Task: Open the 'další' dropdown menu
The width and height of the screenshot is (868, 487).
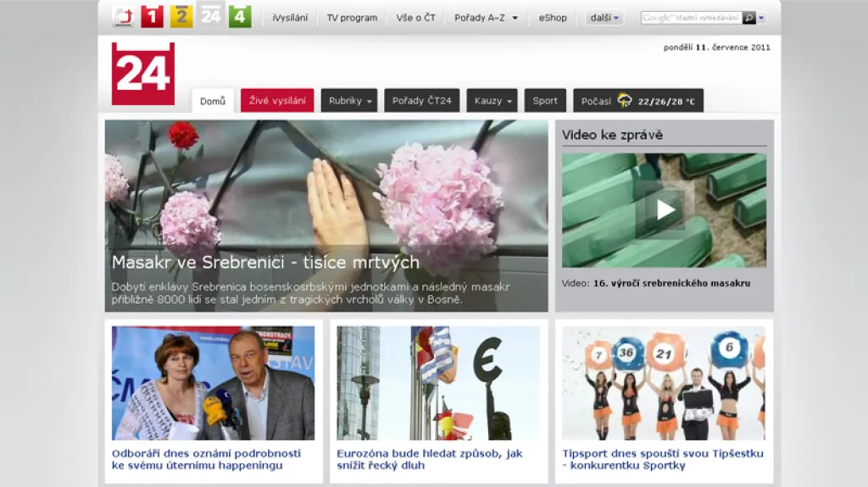Action: coord(605,18)
